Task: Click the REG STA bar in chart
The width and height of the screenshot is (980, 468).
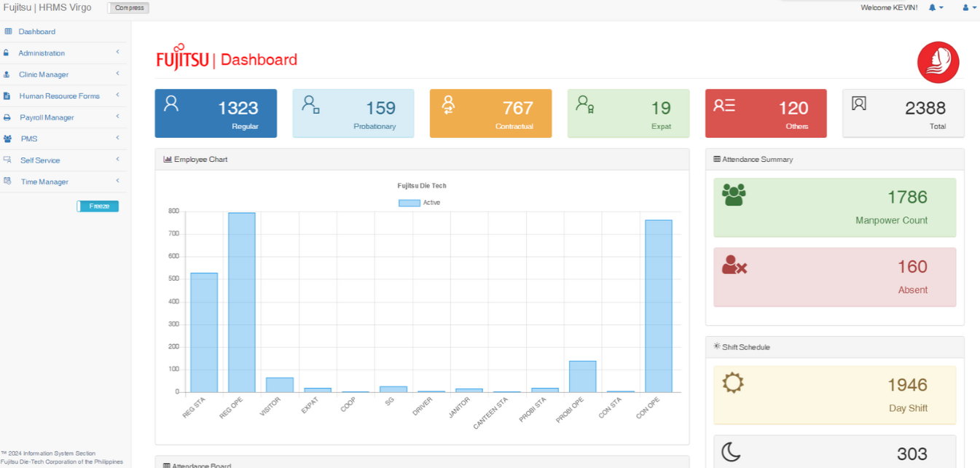Action: coord(204,332)
